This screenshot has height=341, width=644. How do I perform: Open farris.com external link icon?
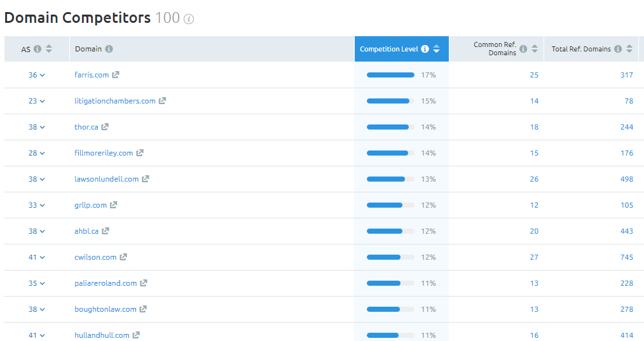pyautogui.click(x=116, y=75)
